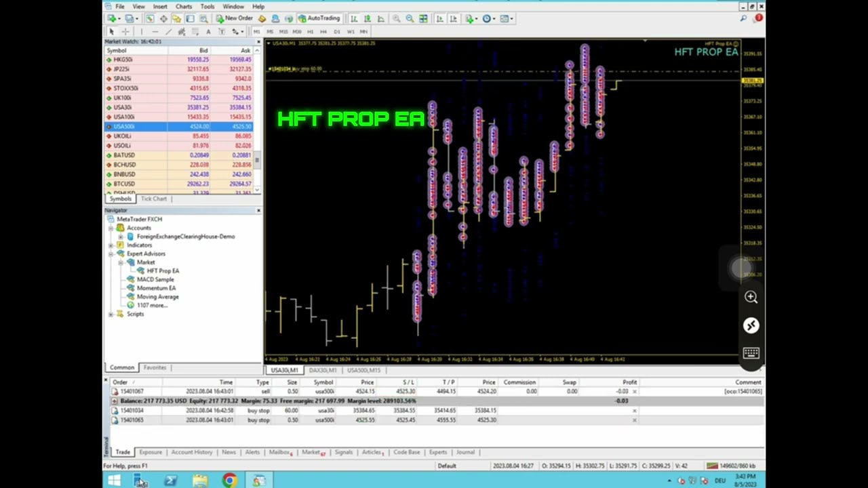Open the Tools menu
Viewport: 868px width, 488px height.
208,6
